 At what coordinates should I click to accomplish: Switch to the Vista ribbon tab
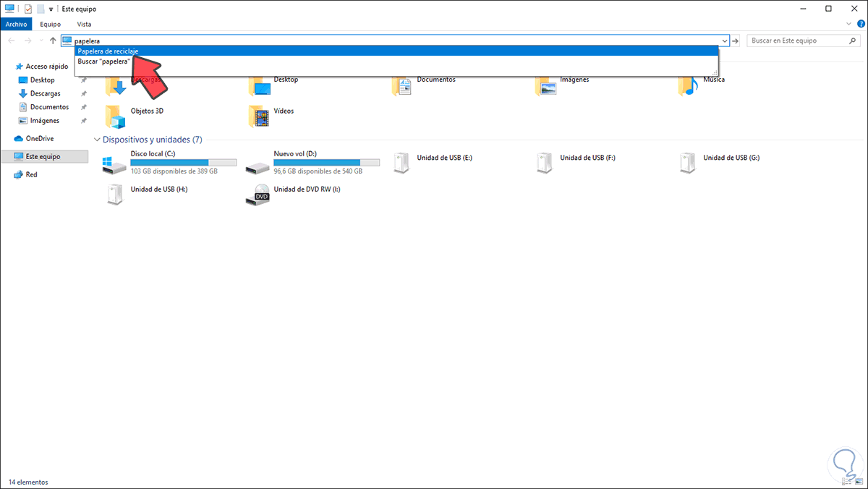point(84,24)
